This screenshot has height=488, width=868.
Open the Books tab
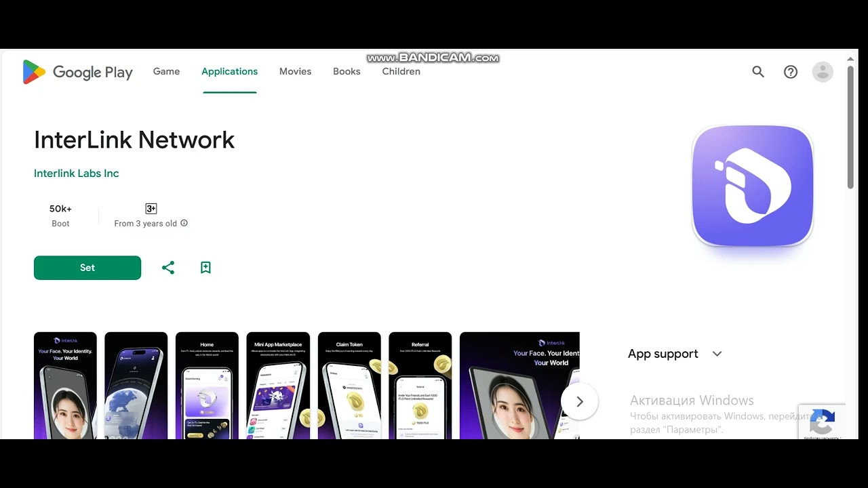(347, 71)
